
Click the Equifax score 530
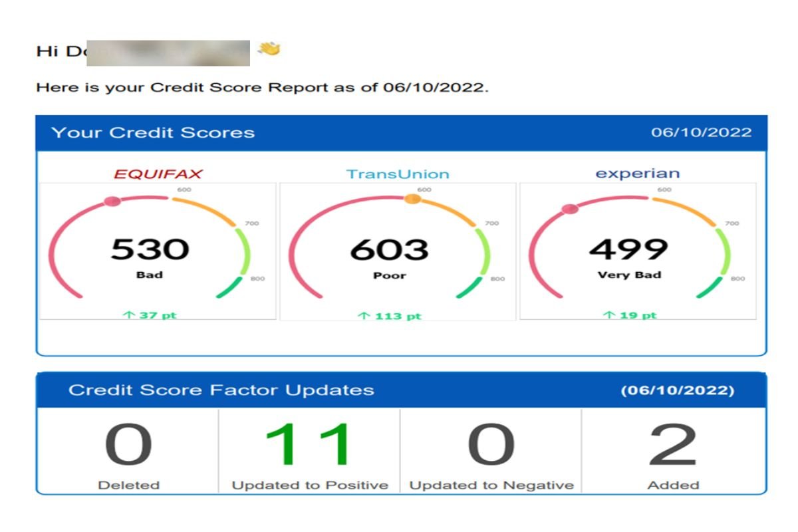(150, 249)
